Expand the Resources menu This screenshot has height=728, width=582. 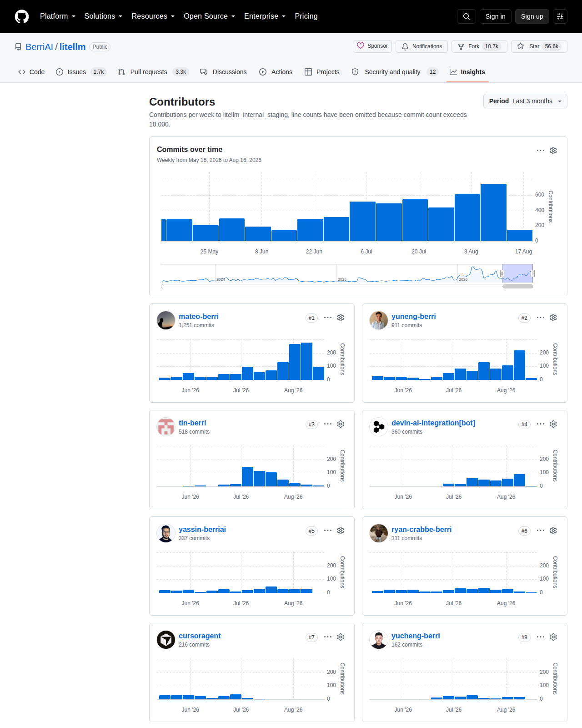pyautogui.click(x=153, y=16)
